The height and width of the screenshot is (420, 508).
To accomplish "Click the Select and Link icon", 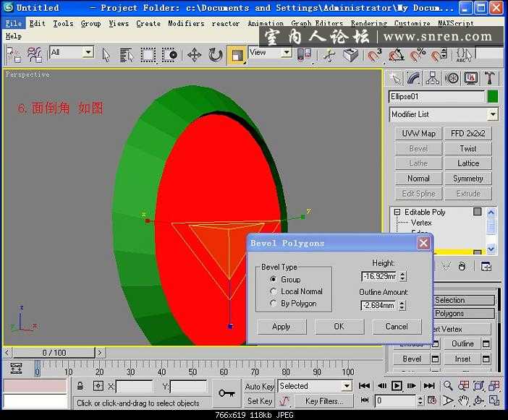I will tap(13, 54).
